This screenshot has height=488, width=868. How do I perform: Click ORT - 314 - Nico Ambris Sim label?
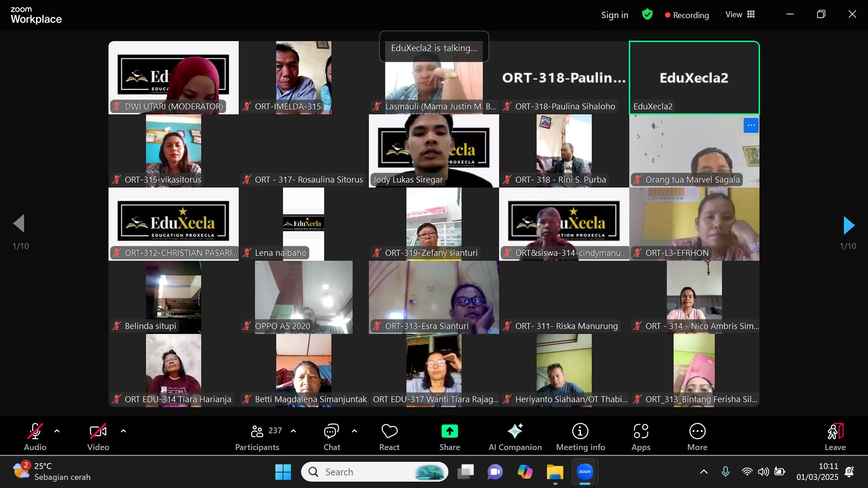pyautogui.click(x=702, y=326)
